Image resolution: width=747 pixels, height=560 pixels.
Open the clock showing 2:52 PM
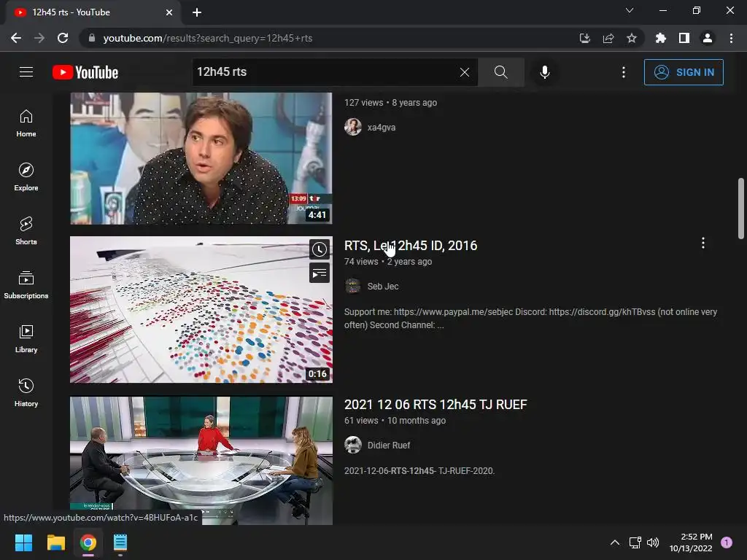click(x=691, y=542)
